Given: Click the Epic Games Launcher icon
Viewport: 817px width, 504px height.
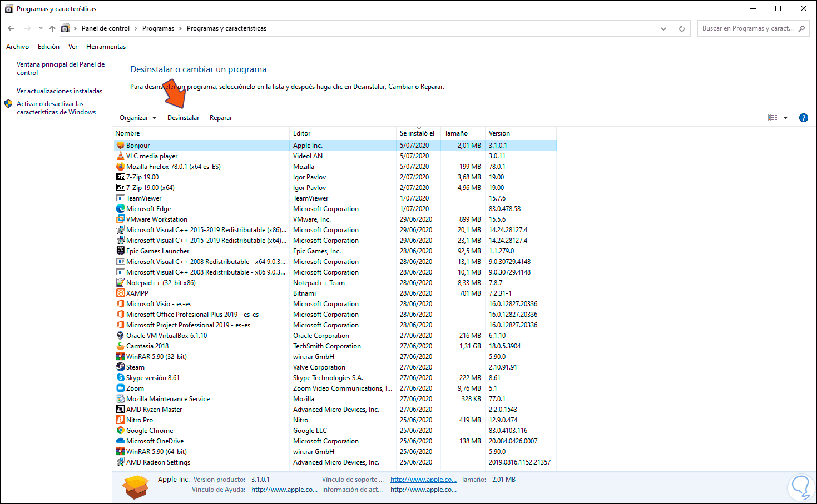Looking at the screenshot, I should (120, 251).
